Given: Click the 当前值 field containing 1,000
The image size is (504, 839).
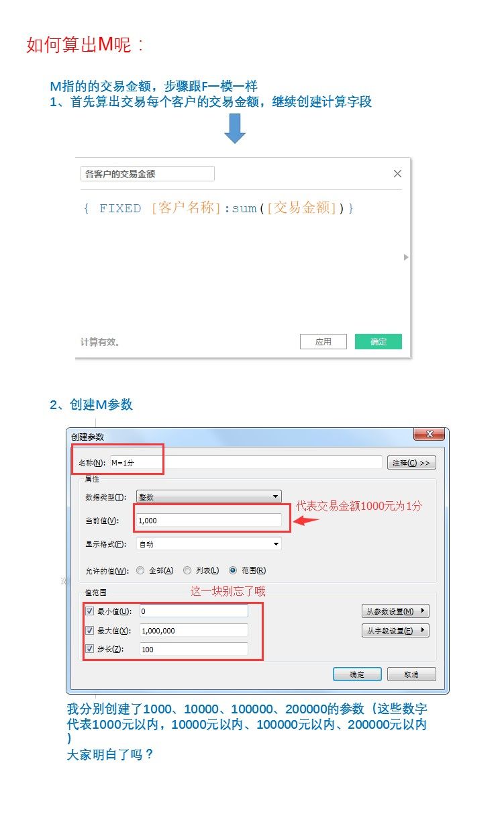Looking at the screenshot, I should click(209, 521).
